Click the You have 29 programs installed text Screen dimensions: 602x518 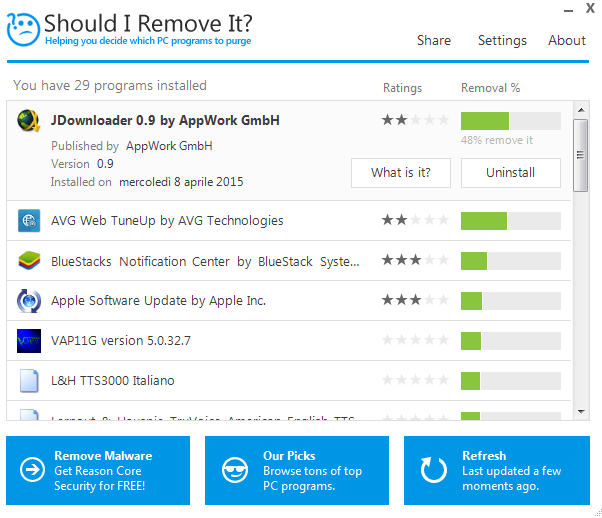pos(110,85)
